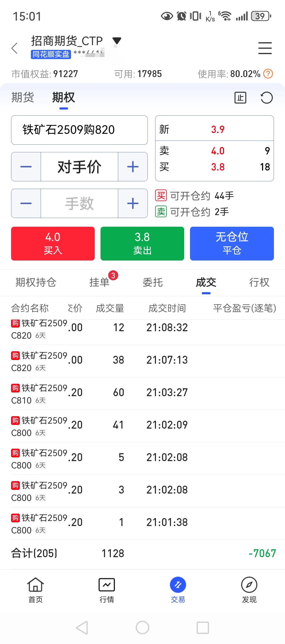Open the 期权持仓 tab
The width and height of the screenshot is (285, 644).
click(x=36, y=282)
